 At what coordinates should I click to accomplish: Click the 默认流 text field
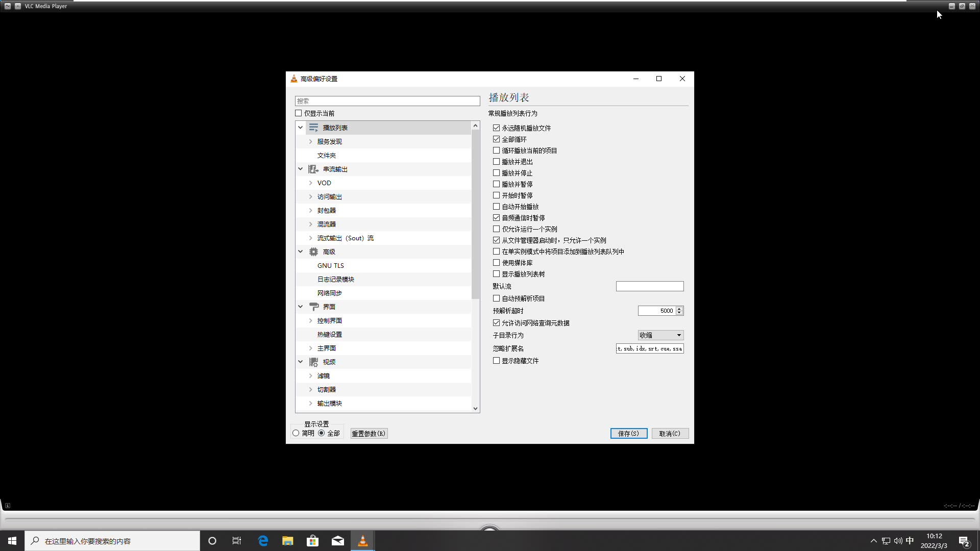click(650, 286)
